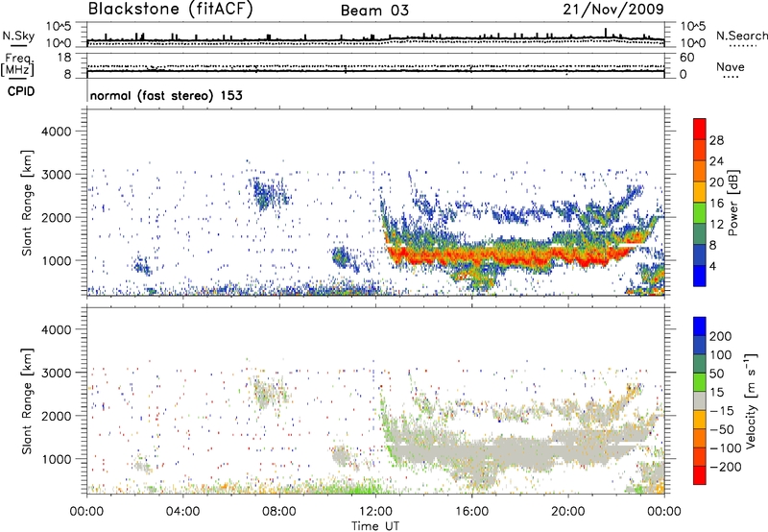
Task: Click the "4000" tick in the power panel
Action: [57, 132]
